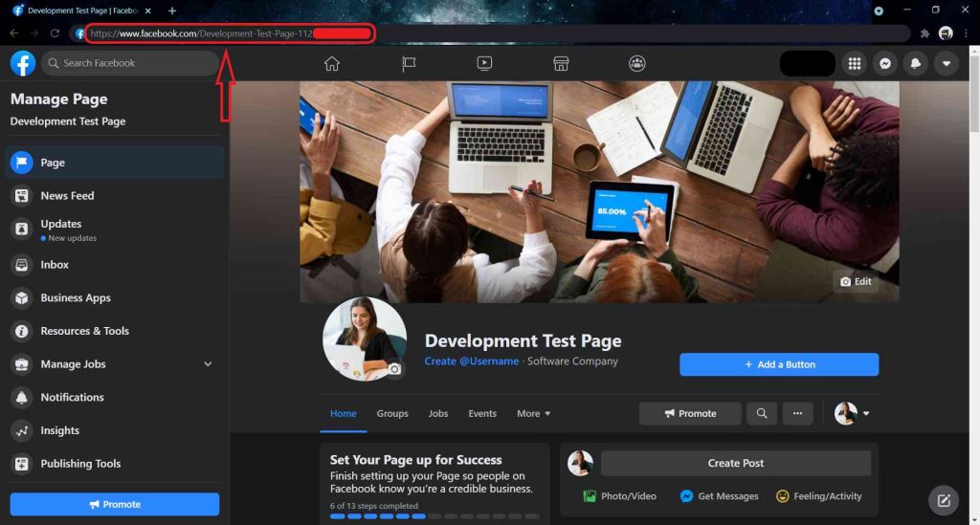Switch to the Home tab

344,413
